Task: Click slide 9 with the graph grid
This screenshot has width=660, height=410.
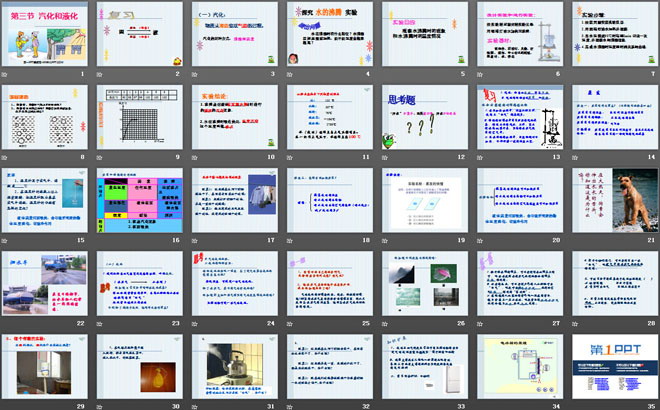Action: coord(139,118)
